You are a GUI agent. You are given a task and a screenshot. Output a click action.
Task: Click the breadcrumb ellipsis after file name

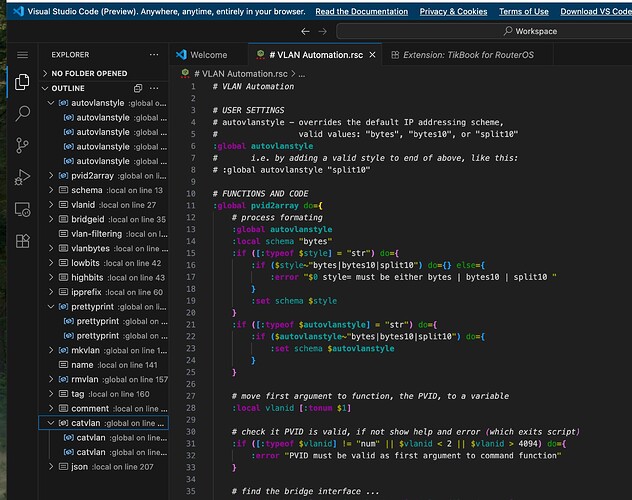point(301,74)
